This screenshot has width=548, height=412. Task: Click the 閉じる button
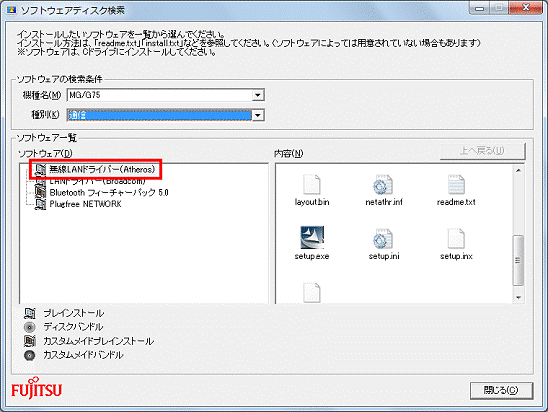click(x=501, y=390)
